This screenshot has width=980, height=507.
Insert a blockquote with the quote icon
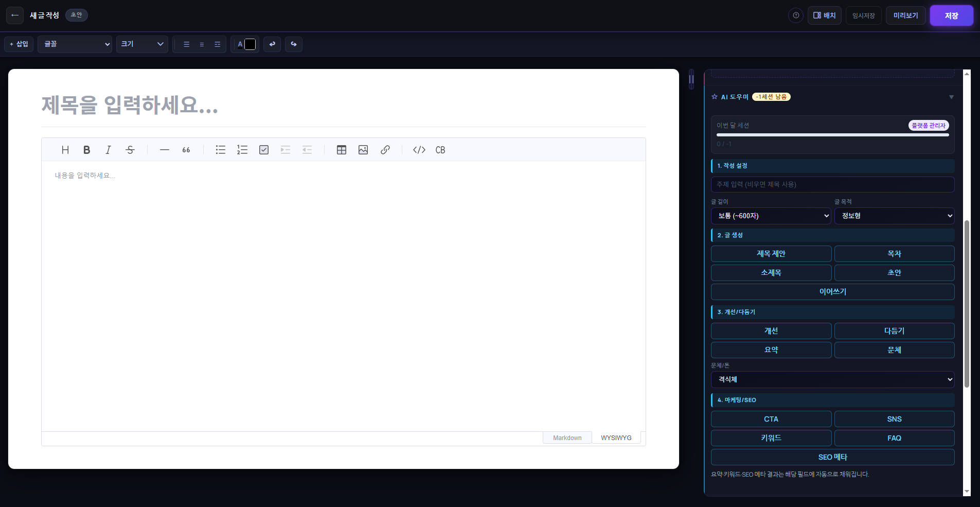tap(186, 150)
